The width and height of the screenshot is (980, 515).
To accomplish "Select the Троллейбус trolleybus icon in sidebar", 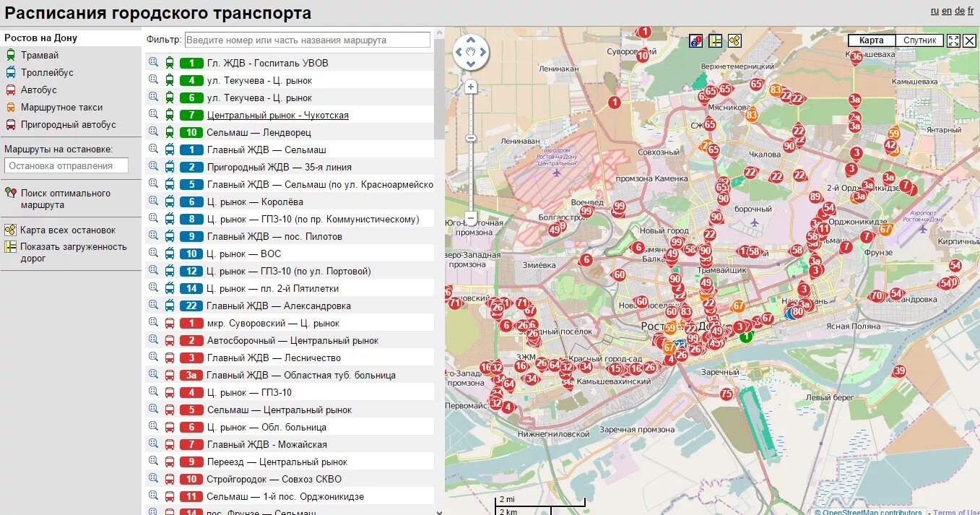I will pyautogui.click(x=11, y=72).
